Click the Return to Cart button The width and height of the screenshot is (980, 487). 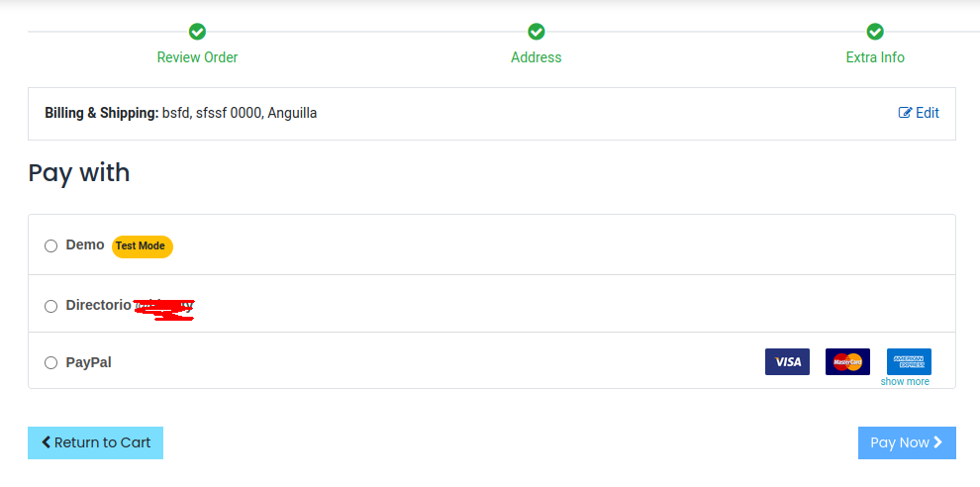click(x=96, y=442)
